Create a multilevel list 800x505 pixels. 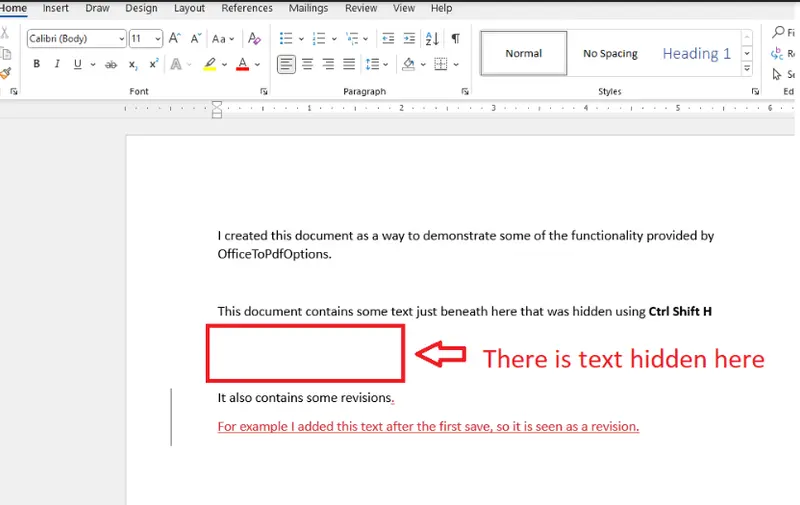[x=352, y=39]
